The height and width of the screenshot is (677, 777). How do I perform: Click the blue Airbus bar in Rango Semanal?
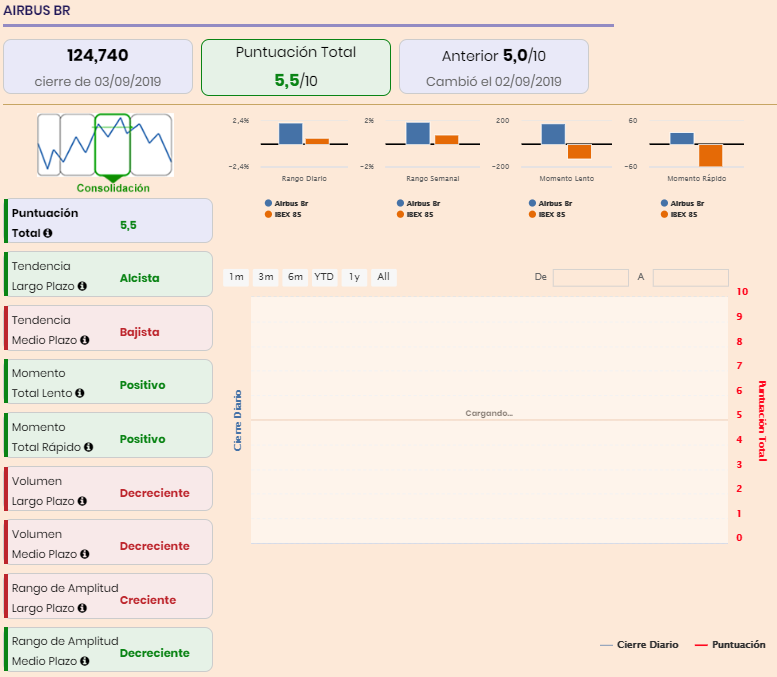pyautogui.click(x=418, y=133)
